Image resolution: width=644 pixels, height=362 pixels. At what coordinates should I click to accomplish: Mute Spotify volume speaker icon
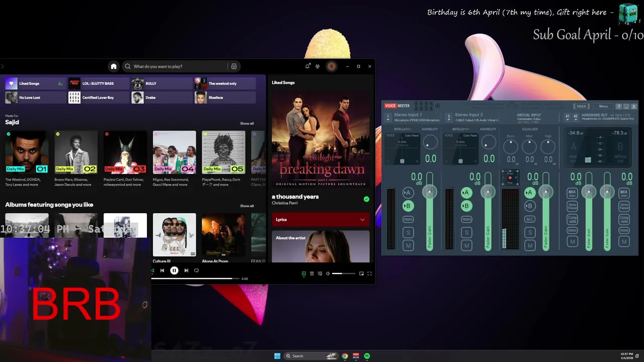pos(328,274)
